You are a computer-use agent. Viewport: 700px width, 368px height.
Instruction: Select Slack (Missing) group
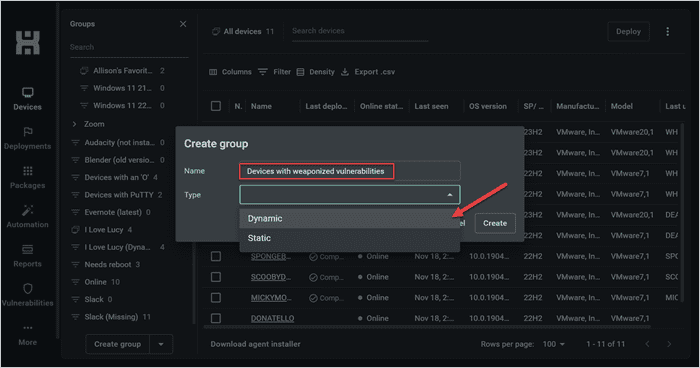[x=112, y=317]
